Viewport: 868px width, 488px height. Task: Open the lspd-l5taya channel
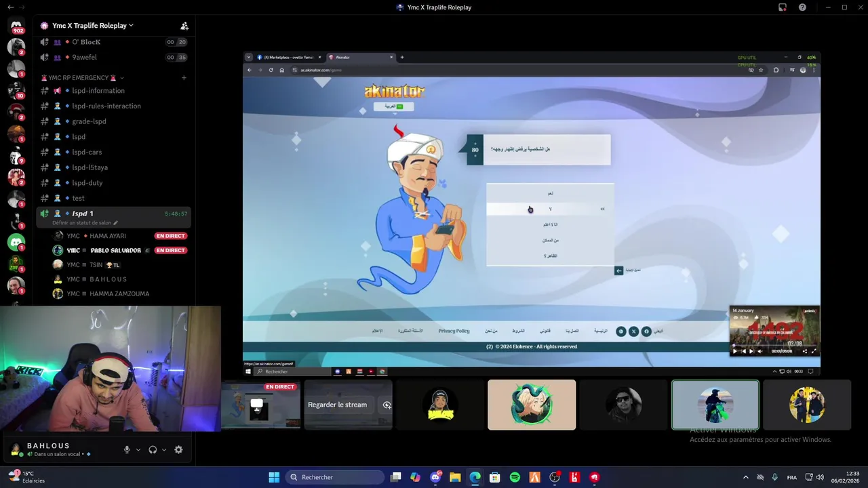click(90, 167)
